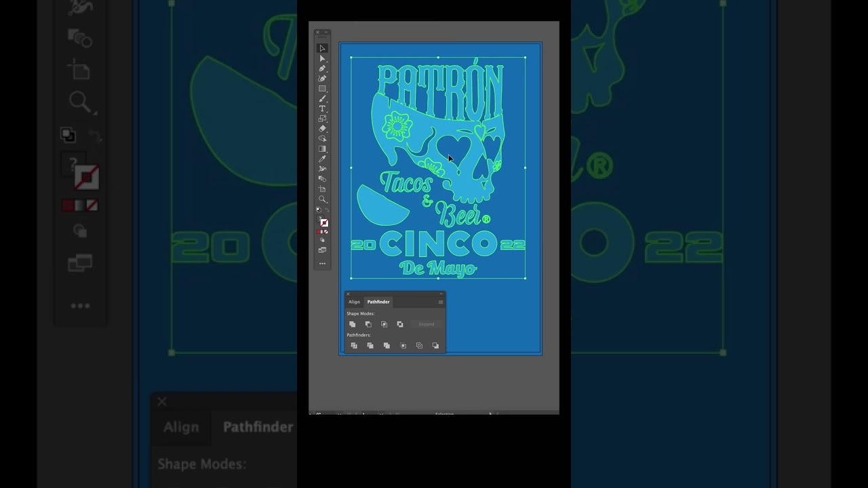Select the Shape Builder tool

click(323, 138)
